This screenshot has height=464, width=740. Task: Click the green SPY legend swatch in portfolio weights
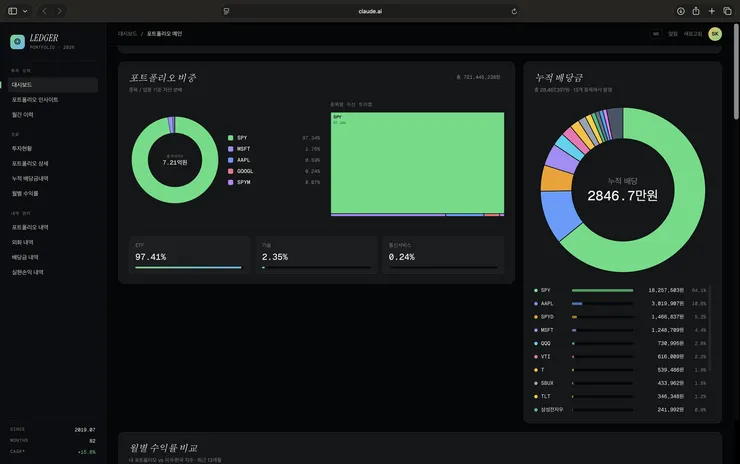pos(230,138)
